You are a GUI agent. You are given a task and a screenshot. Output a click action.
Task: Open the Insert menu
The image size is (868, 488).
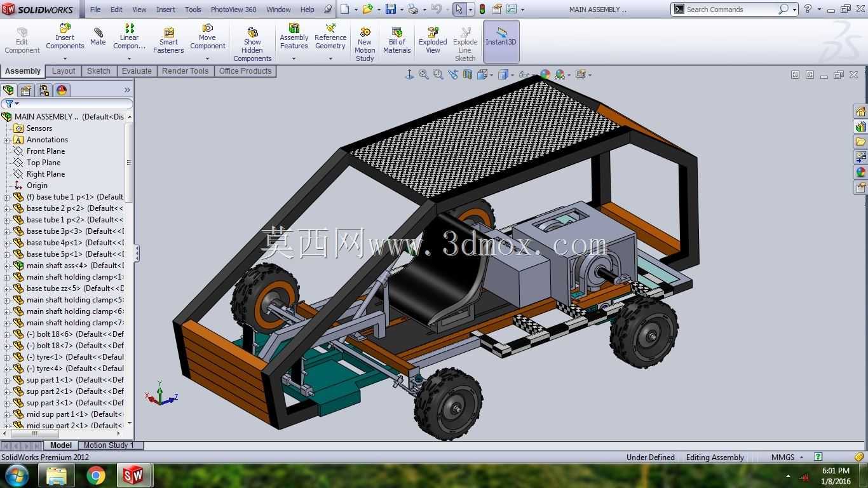166,10
